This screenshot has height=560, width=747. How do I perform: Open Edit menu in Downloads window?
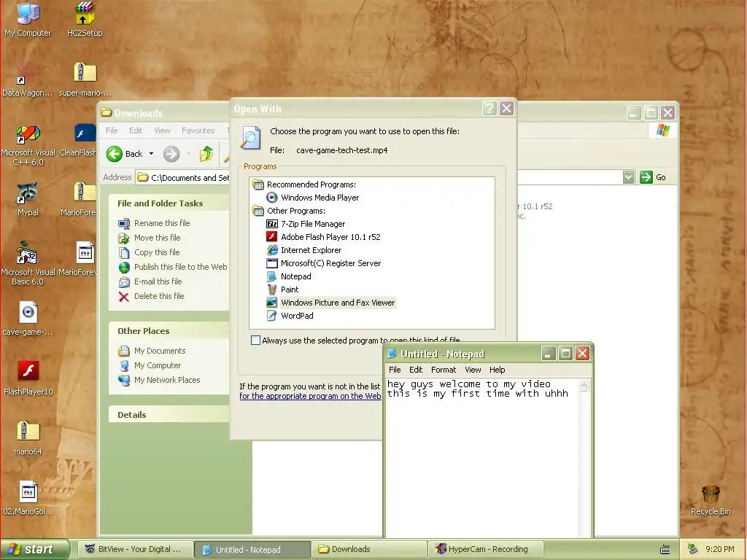tap(135, 131)
